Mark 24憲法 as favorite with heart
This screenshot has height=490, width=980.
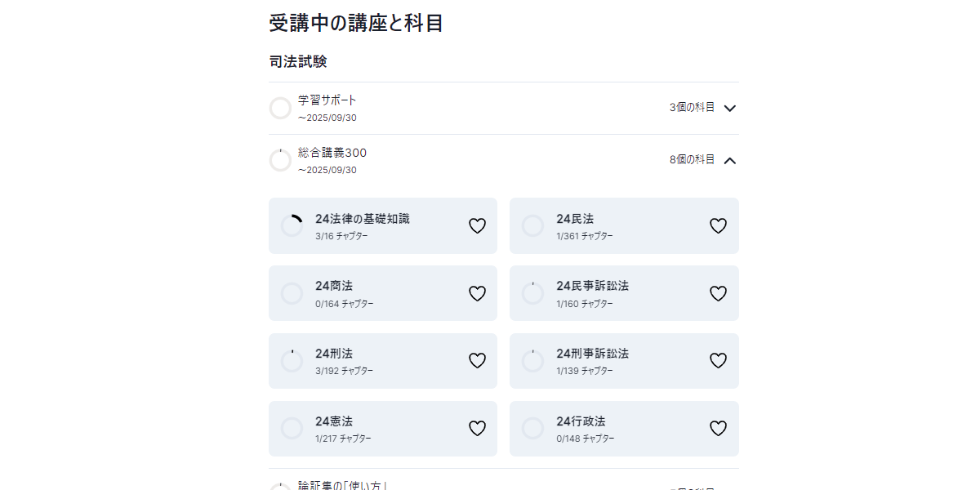(x=477, y=429)
